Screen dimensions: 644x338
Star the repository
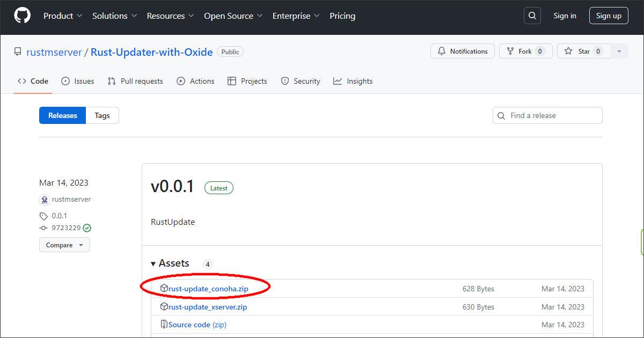583,52
